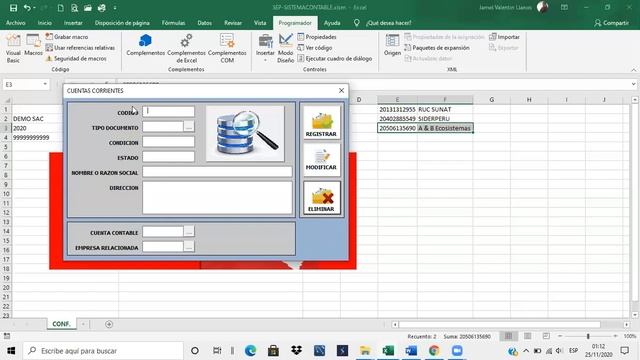Click the taskbar search box
Image resolution: width=640 pixels, height=360 pixels.
point(103,351)
